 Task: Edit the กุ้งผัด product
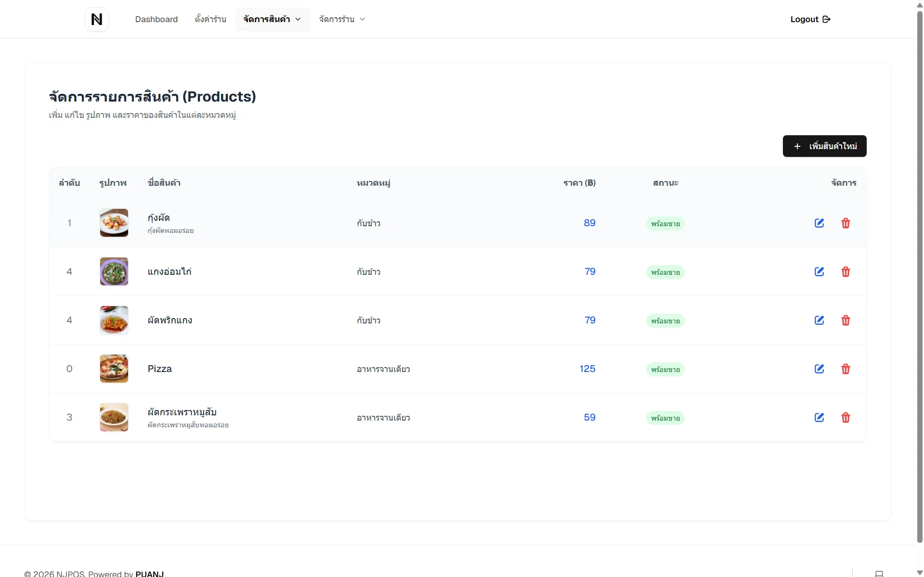(x=819, y=223)
